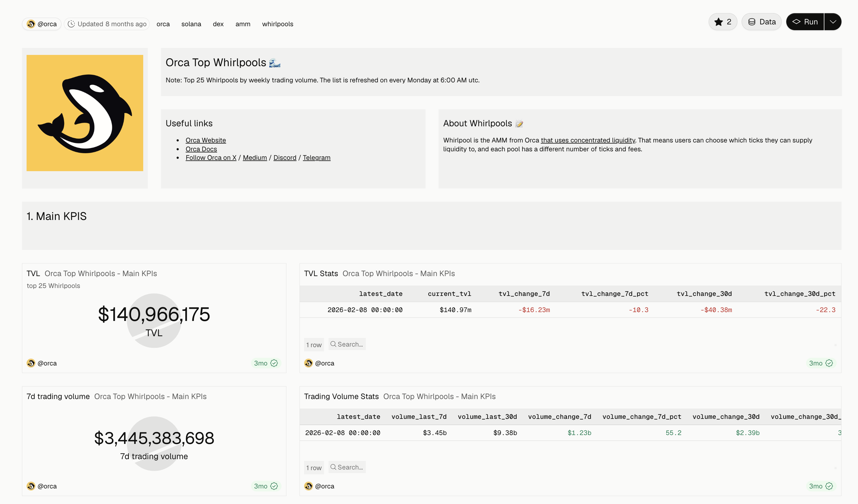Sort by current_tvl column header
The image size is (858, 504).
pyautogui.click(x=449, y=294)
